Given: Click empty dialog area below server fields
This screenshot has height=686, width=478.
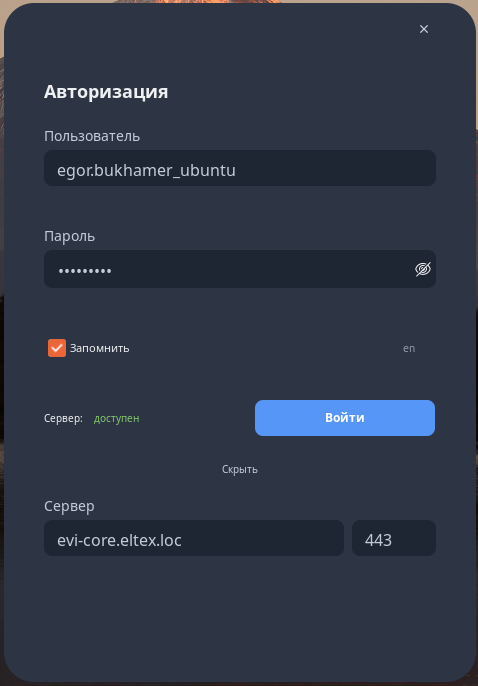Looking at the screenshot, I should pyautogui.click(x=240, y=617).
